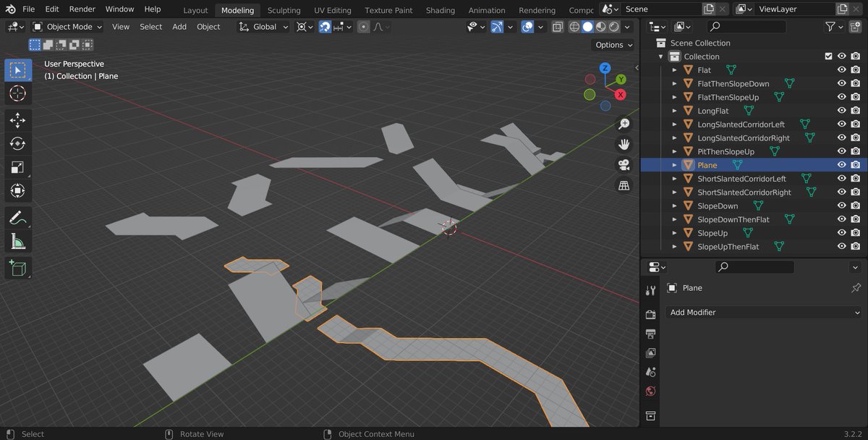This screenshot has width=868, height=440.
Task: Hide the SlopeUp object in viewport
Action: (x=842, y=233)
